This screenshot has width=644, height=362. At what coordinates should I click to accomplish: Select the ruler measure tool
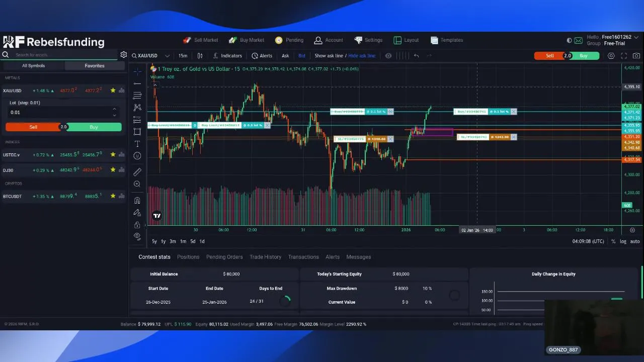[x=137, y=172]
